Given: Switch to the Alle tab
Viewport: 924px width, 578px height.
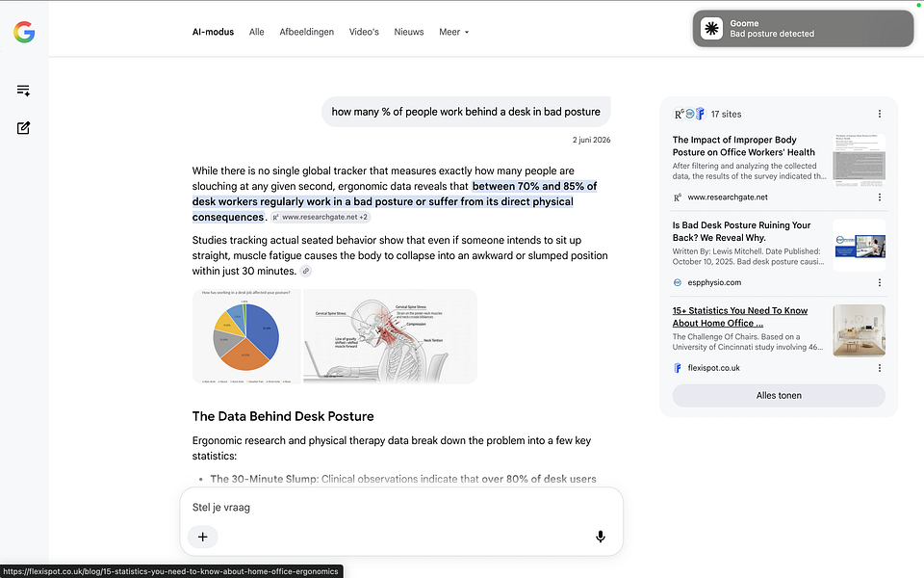Looking at the screenshot, I should 256,32.
